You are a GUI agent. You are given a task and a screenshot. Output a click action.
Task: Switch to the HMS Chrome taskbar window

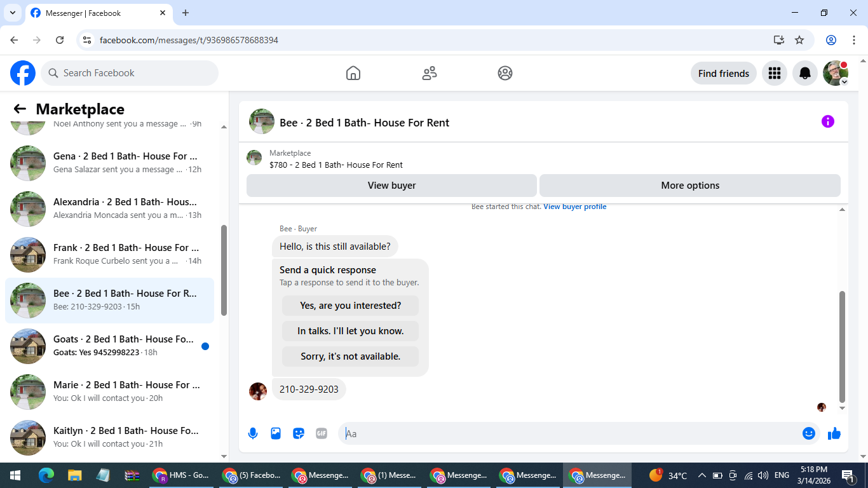pos(181,475)
